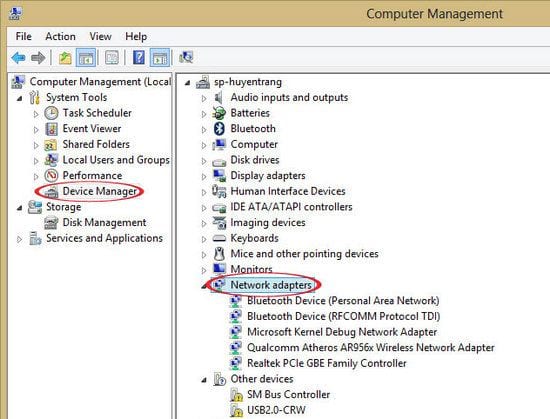Click the Task Scheduler clock icon

tap(51, 113)
